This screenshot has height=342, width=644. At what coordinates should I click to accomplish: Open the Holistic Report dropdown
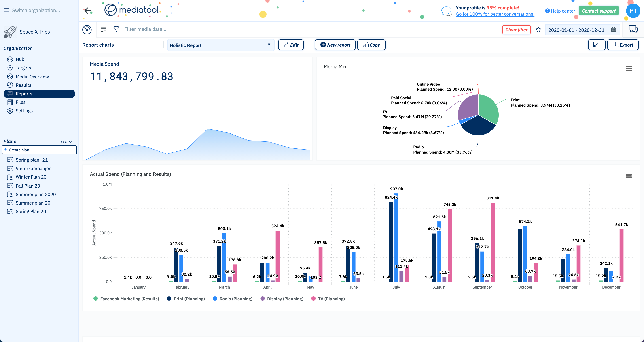(x=220, y=45)
